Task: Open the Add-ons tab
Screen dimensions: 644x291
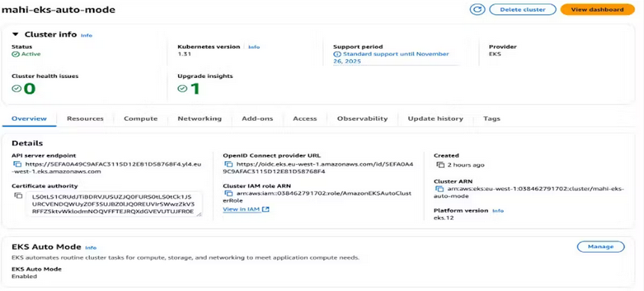Action: point(257,118)
